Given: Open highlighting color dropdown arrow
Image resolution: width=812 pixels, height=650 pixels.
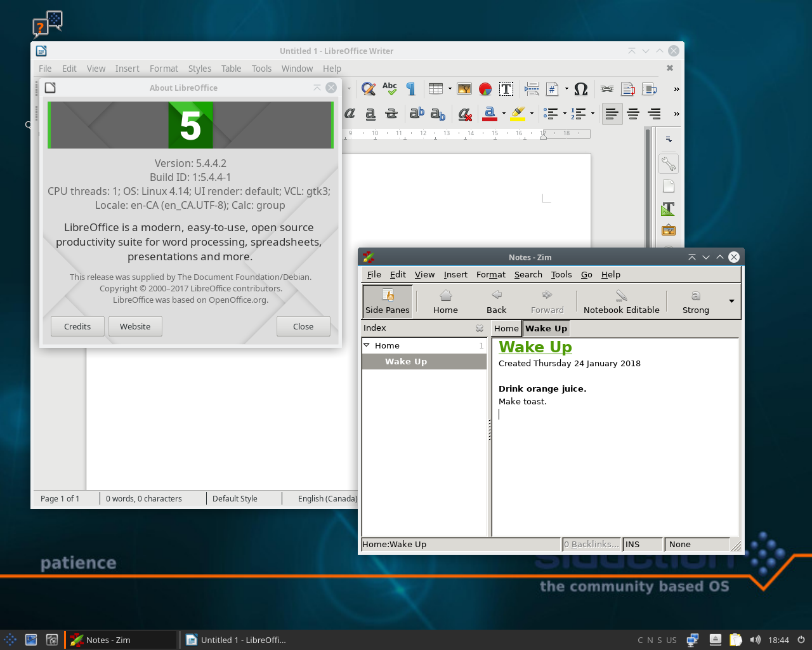Looking at the screenshot, I should [x=532, y=114].
